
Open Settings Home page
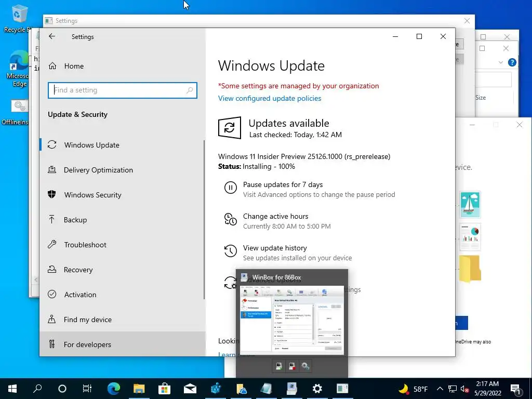click(x=74, y=66)
